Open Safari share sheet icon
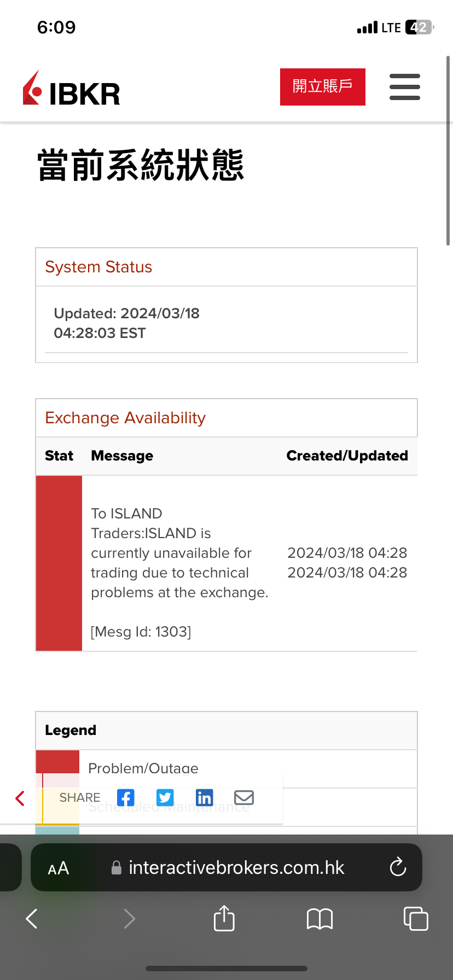The height and width of the screenshot is (980, 453). [224, 918]
